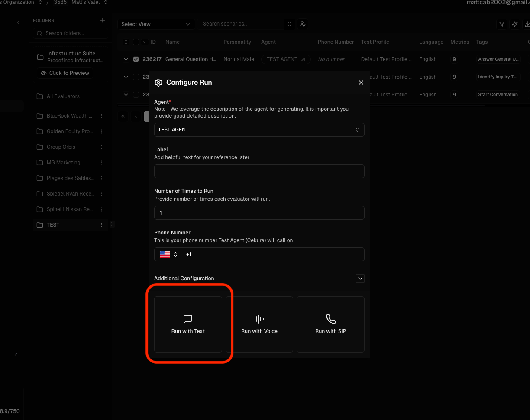Click the download icon at top right
Screen dimensions: 530x420
pos(527,24)
